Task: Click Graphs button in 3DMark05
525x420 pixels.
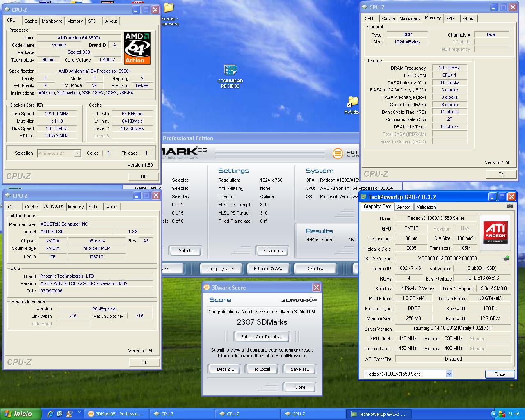Action: click(317, 269)
